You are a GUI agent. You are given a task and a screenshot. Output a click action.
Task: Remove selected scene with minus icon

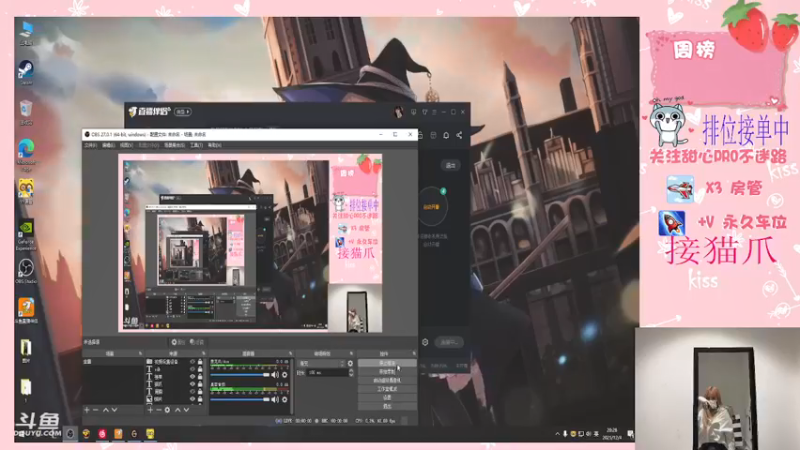95,410
